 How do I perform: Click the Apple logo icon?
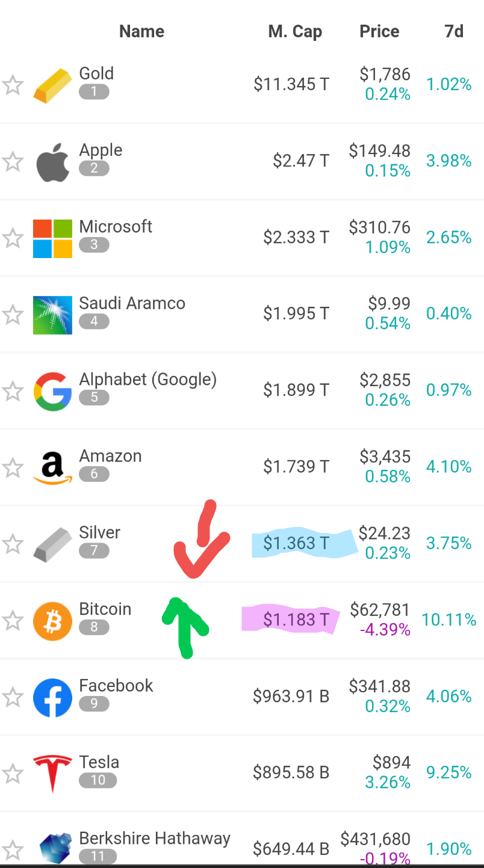[x=52, y=162]
